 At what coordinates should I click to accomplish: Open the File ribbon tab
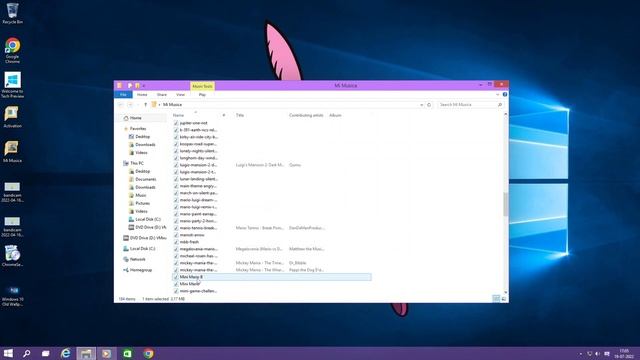[x=123, y=94]
